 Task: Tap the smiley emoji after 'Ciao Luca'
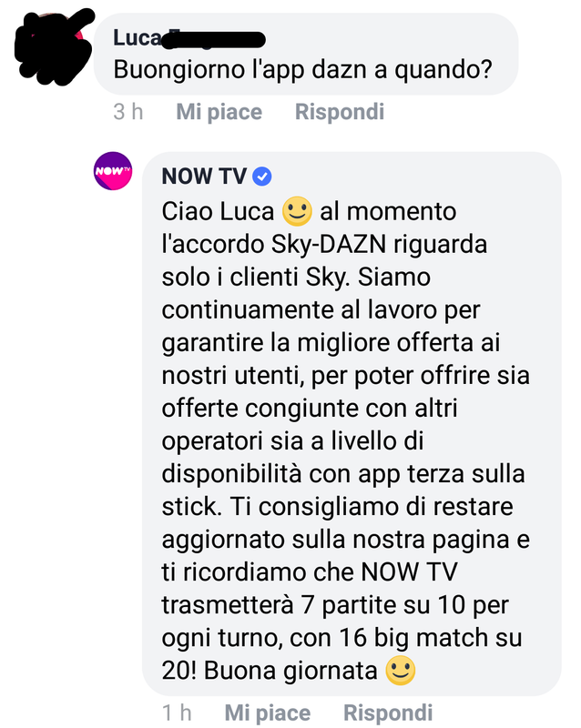pos(297,211)
